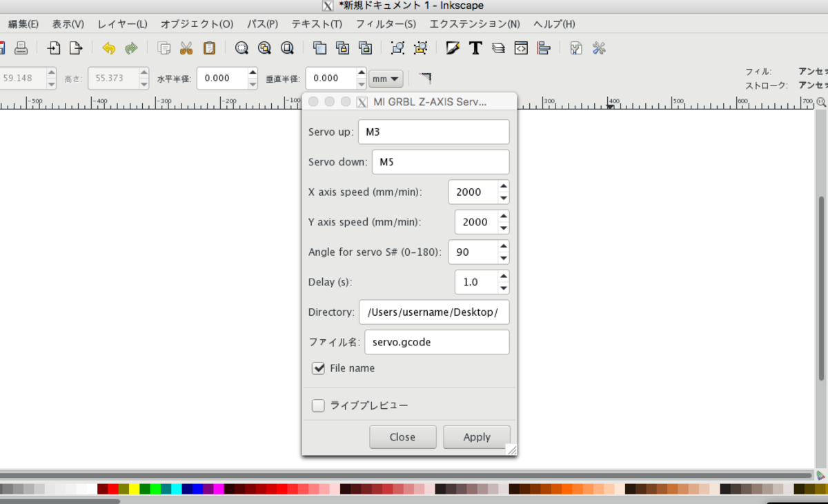The width and height of the screenshot is (828, 504).
Task: Click the Close button in dialog
Action: click(x=402, y=437)
